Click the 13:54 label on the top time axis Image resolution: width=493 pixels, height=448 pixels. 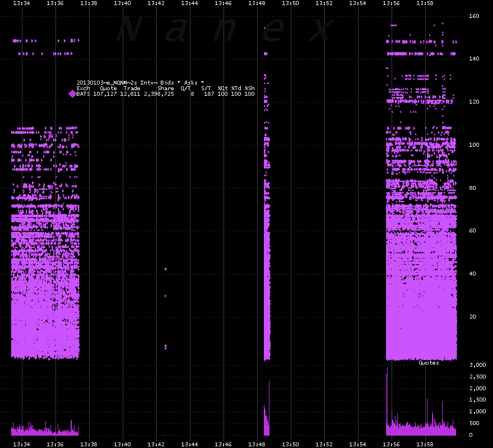tap(357, 3)
